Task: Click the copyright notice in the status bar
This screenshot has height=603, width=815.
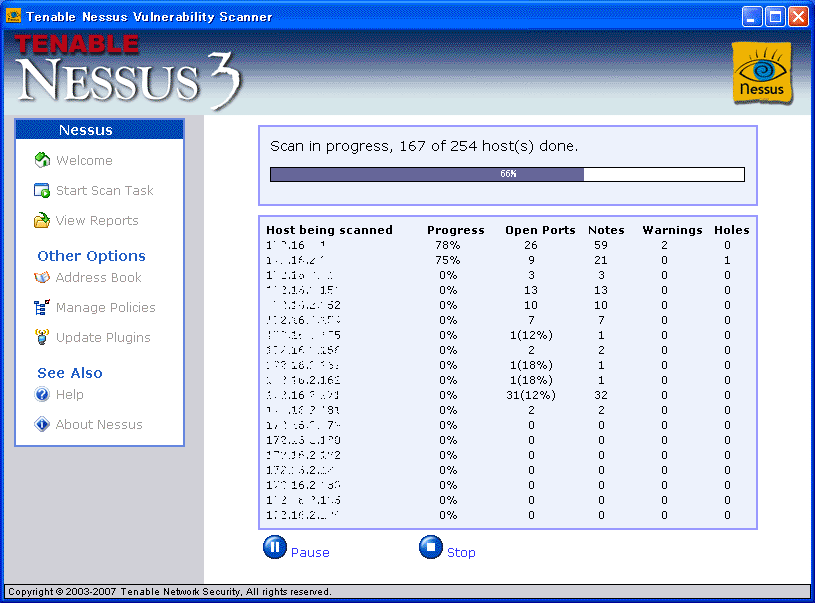Action: click(x=169, y=592)
